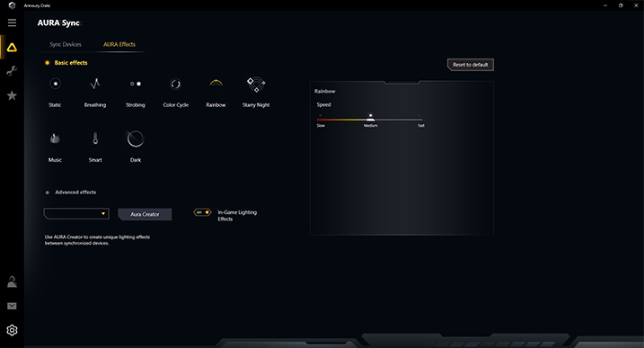Click the Reset to default button

pyautogui.click(x=471, y=65)
